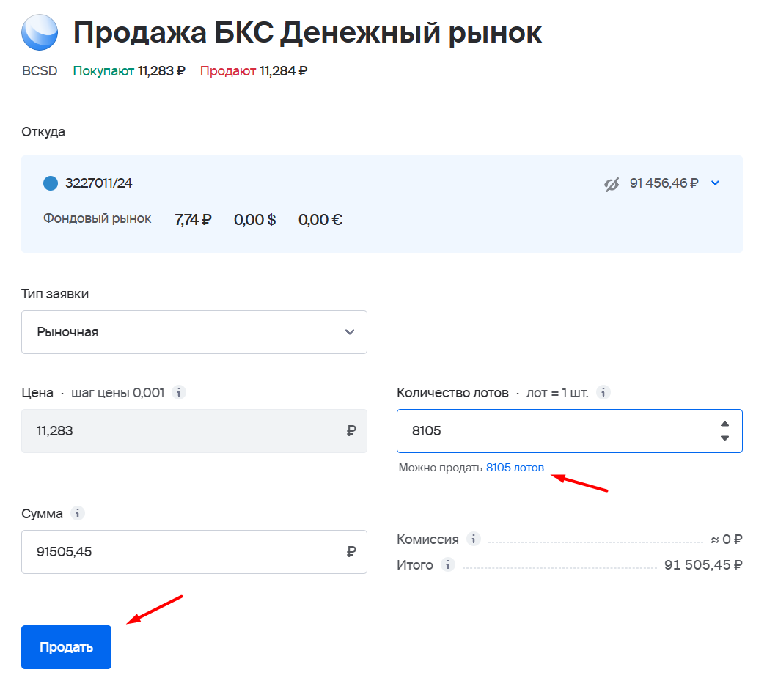Expand the account 3227011/24 selector chevron
The height and width of the screenshot is (700, 767).
pyautogui.click(x=715, y=183)
